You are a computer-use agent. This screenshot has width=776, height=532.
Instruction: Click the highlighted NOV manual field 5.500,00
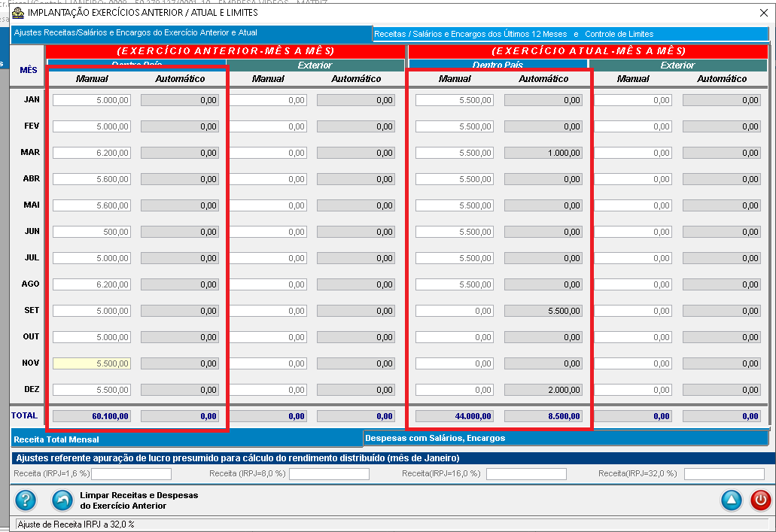92,363
